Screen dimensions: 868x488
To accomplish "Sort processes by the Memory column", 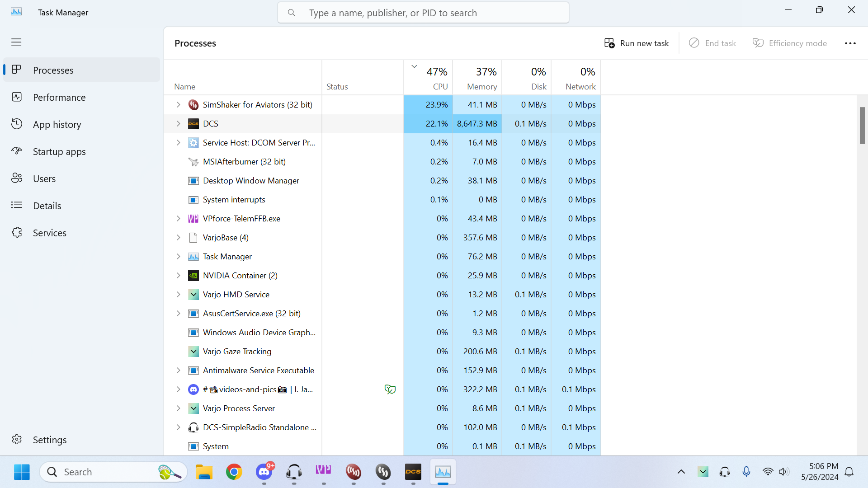I will (x=477, y=77).
